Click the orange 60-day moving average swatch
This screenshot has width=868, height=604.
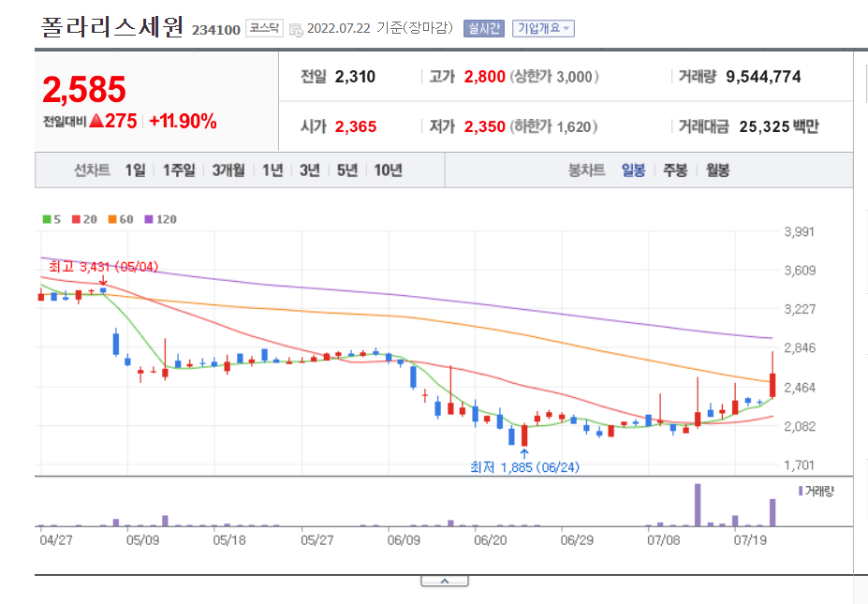(x=112, y=219)
